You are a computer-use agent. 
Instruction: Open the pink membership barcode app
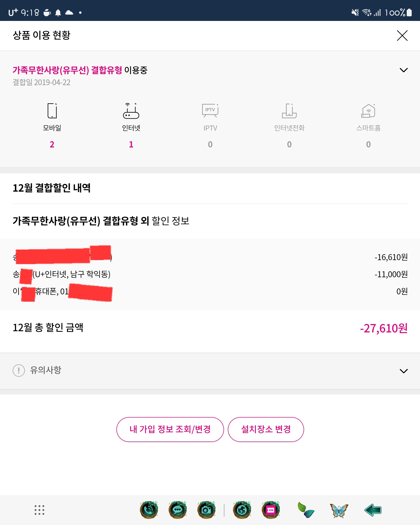(271, 510)
